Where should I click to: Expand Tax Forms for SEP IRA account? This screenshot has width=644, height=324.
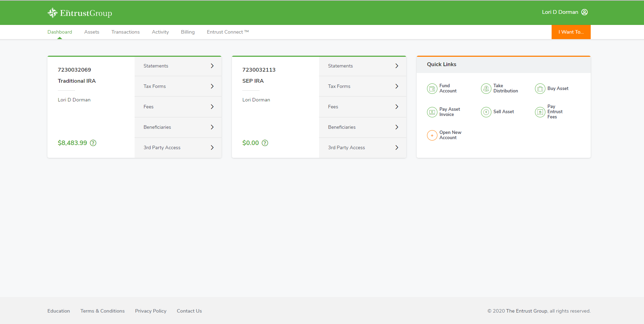click(x=362, y=86)
